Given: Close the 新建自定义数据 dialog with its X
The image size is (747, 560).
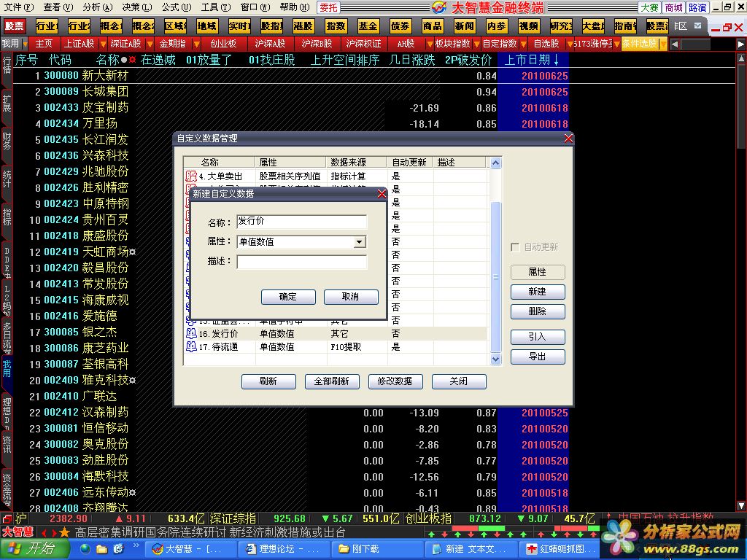Looking at the screenshot, I should (382, 193).
